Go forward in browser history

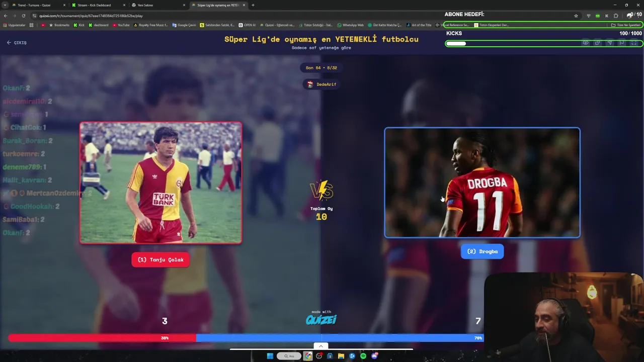point(14,16)
